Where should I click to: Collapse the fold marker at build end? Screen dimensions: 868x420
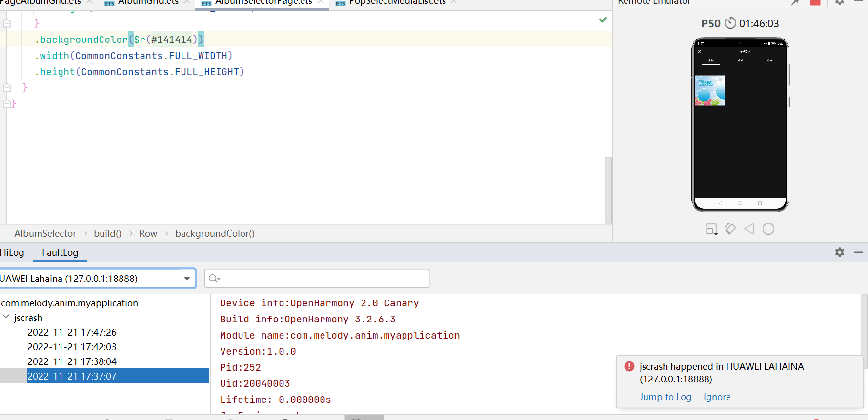[x=7, y=88]
